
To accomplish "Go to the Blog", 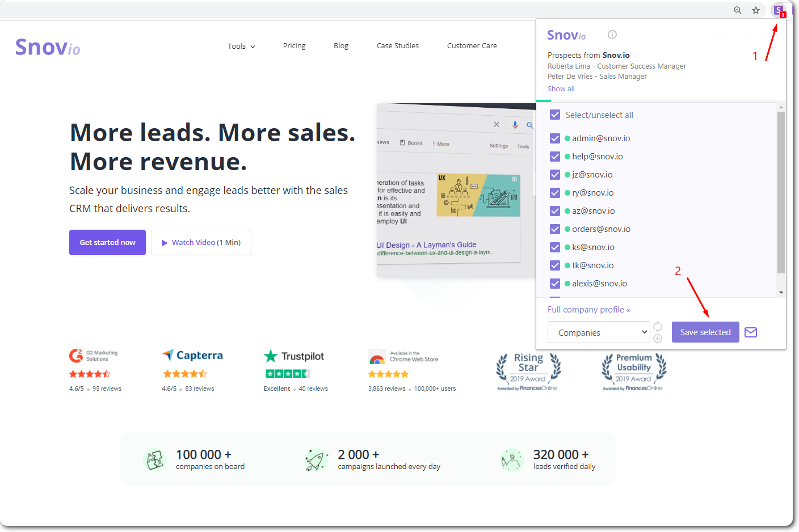I will (x=341, y=46).
